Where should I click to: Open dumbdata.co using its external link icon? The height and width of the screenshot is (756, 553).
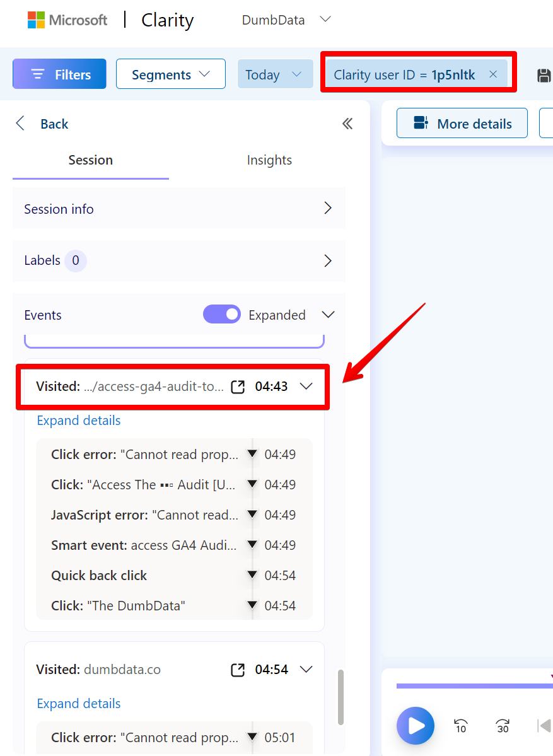pyautogui.click(x=238, y=670)
